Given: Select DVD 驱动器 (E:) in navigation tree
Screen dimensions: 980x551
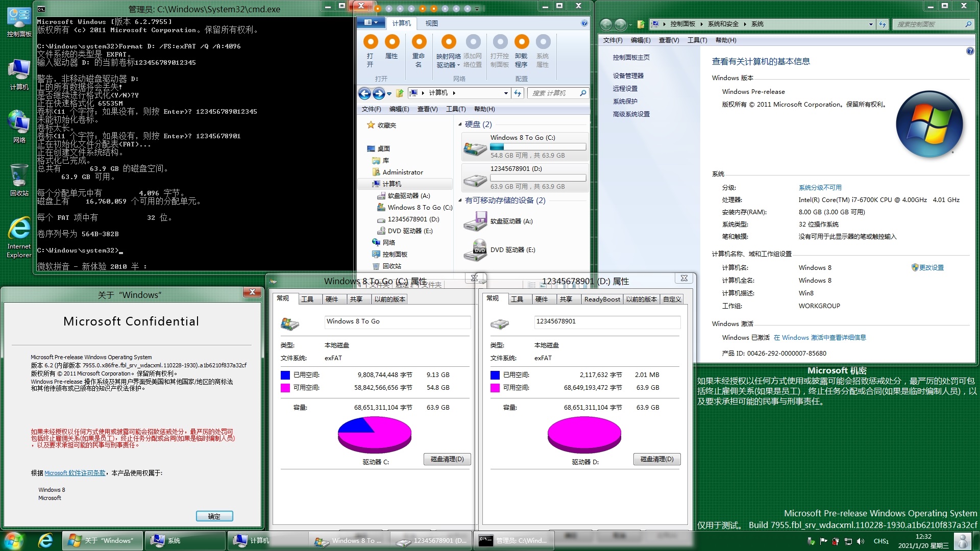Looking at the screenshot, I should click(x=410, y=231).
